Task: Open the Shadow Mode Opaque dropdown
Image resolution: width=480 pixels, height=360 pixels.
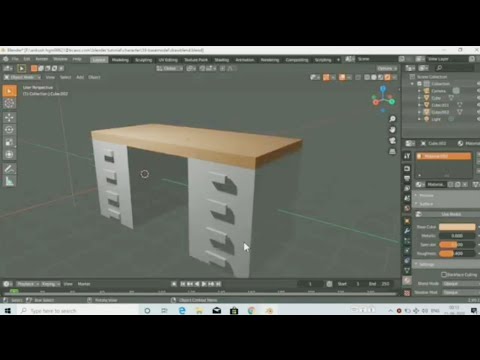Action: tap(461, 292)
